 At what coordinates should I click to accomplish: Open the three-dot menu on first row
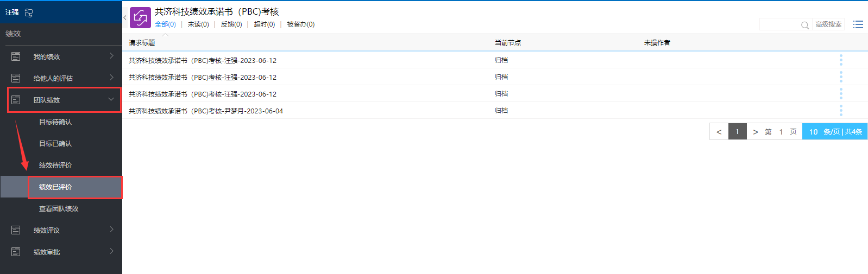click(840, 60)
